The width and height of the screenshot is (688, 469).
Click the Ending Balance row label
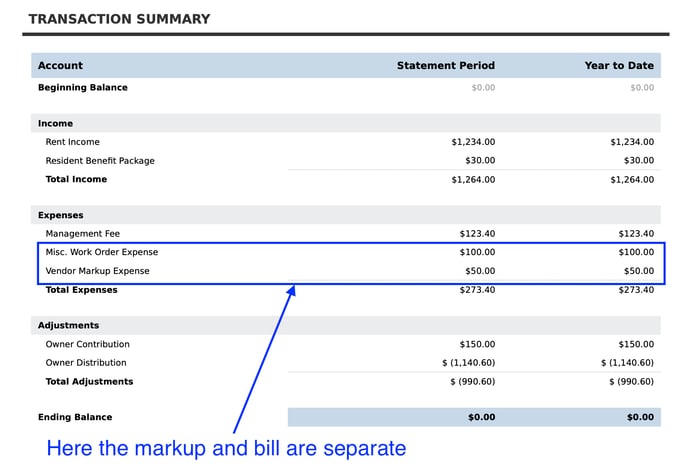click(75, 418)
